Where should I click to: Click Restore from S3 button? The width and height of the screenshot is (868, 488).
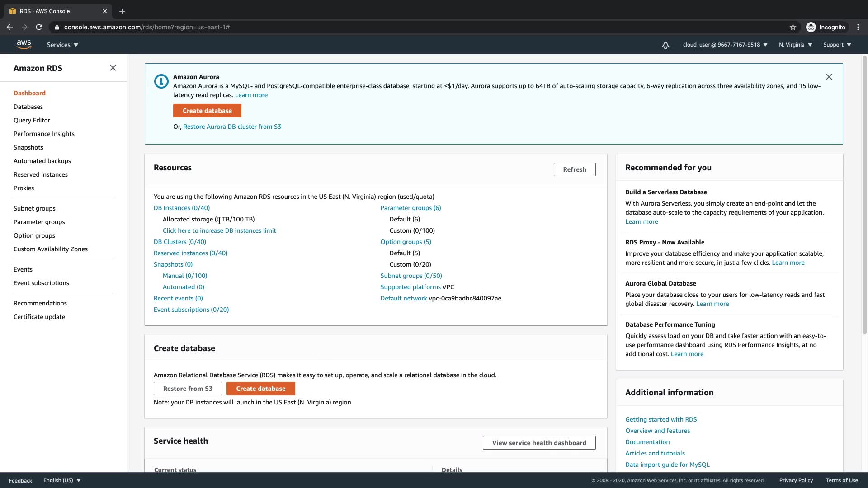tap(188, 389)
